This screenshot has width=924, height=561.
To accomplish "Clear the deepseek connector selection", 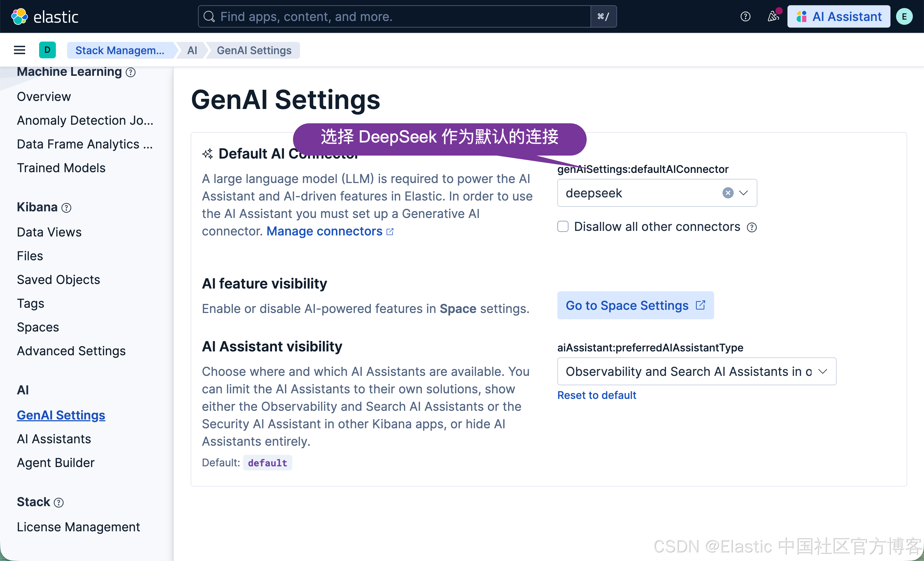I will [x=727, y=193].
